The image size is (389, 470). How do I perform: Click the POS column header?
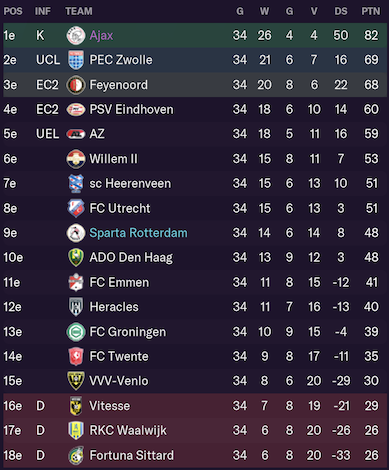click(13, 11)
